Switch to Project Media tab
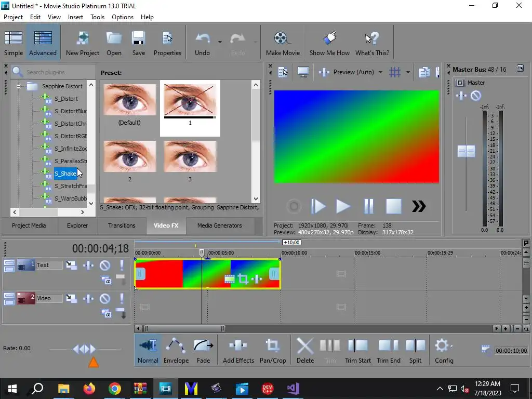This screenshot has width=532, height=399. pos(29,225)
